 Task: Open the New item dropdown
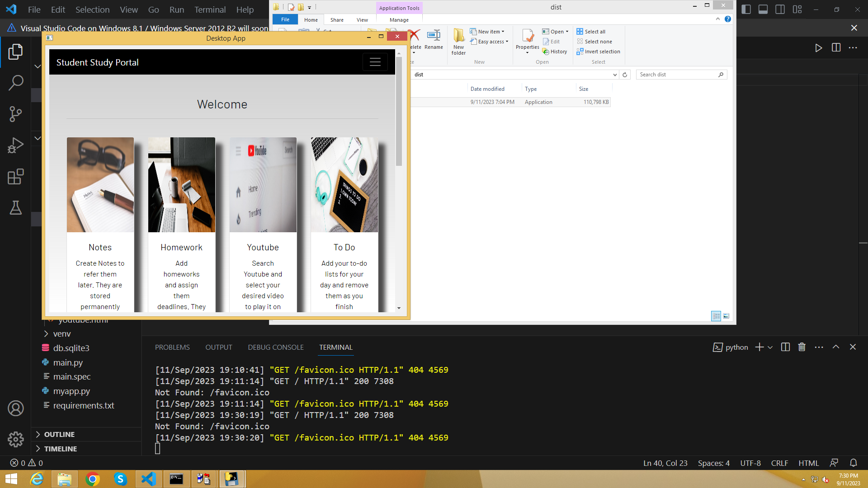[488, 32]
